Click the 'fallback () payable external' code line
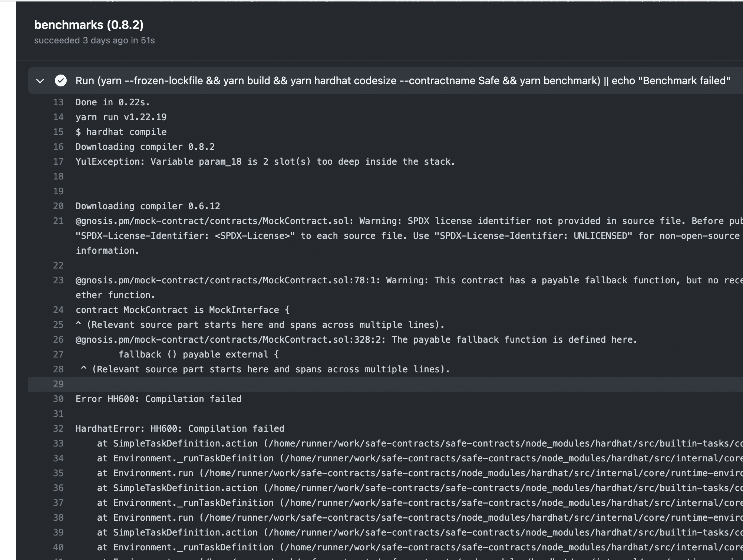Viewport: 743px width, 560px height. tap(199, 354)
